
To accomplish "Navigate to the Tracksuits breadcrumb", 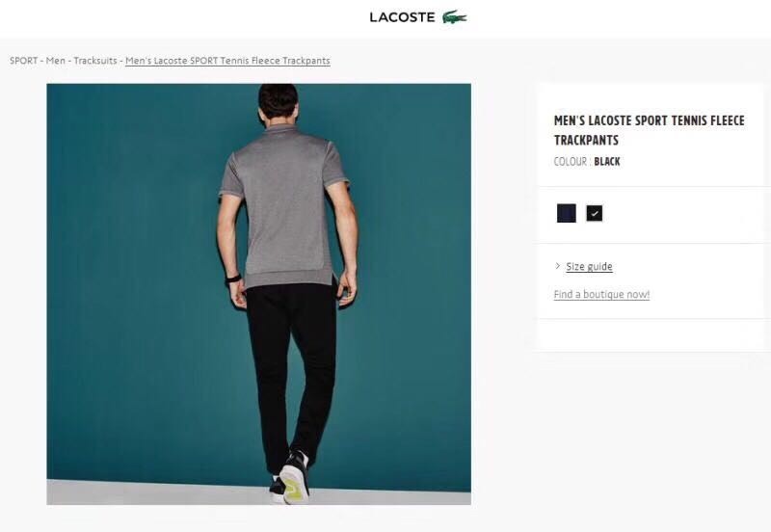I will click(95, 61).
